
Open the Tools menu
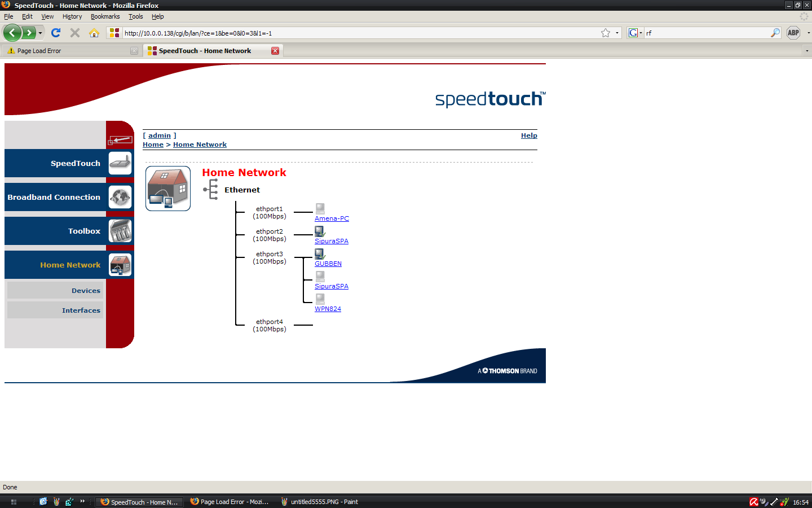point(136,16)
